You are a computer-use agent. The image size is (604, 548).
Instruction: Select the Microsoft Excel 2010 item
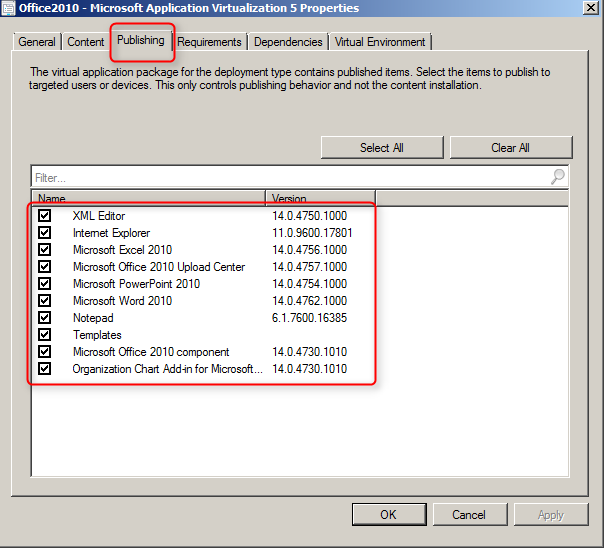(122, 250)
